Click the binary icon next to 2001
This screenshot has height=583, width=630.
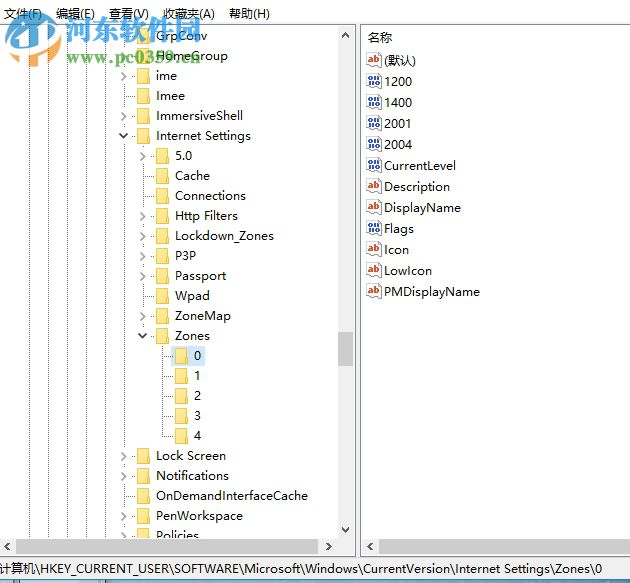[x=374, y=123]
